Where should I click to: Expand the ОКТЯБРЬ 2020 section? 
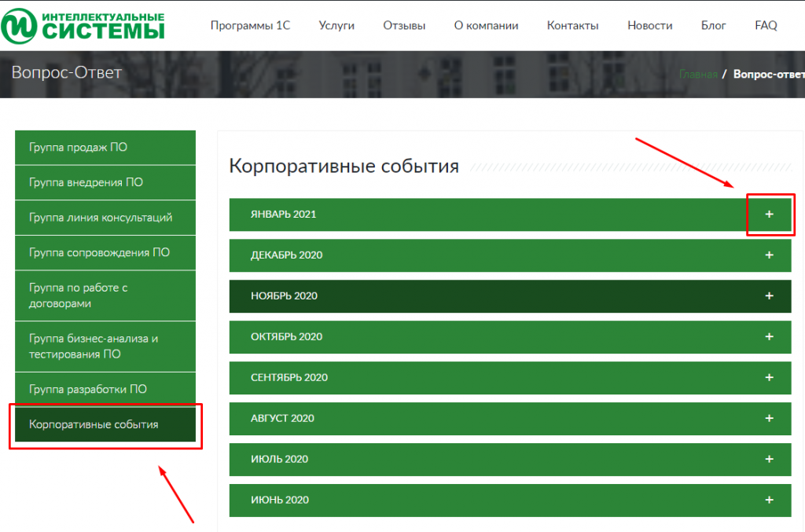tap(770, 336)
